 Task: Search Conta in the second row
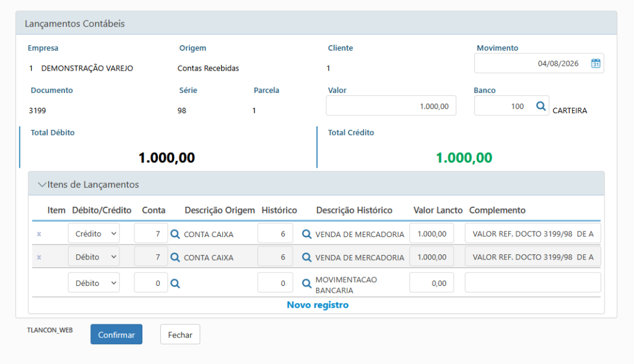tap(175, 258)
